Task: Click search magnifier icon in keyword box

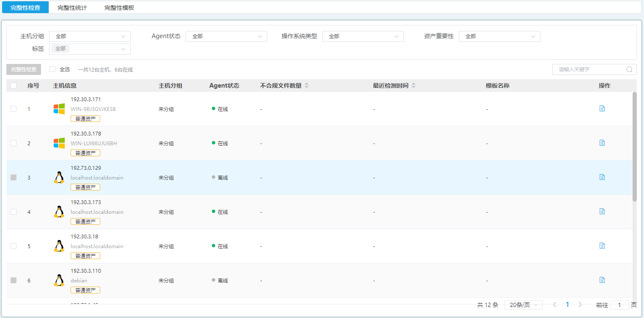Action: click(x=629, y=69)
